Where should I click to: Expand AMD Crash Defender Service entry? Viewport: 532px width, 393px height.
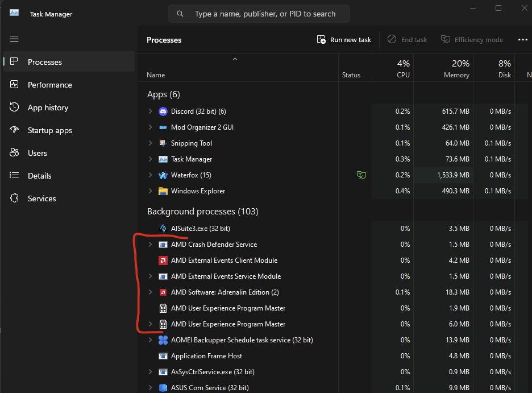click(150, 245)
